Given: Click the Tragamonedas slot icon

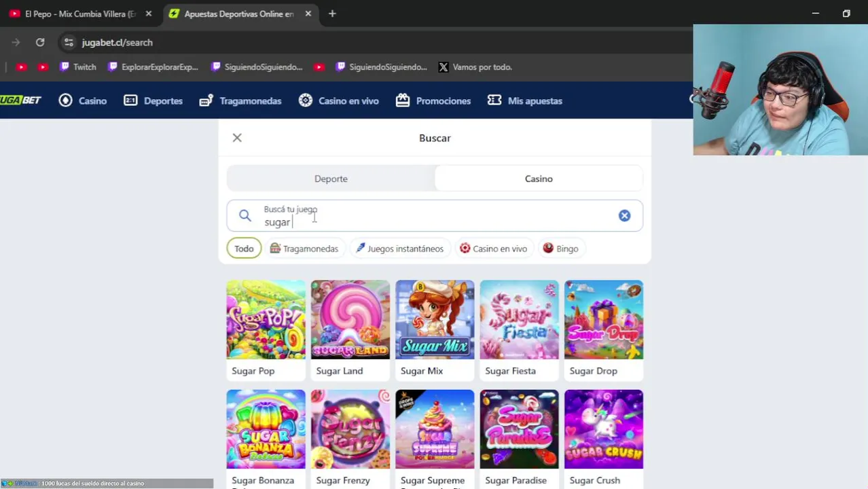Looking at the screenshot, I should tap(206, 101).
